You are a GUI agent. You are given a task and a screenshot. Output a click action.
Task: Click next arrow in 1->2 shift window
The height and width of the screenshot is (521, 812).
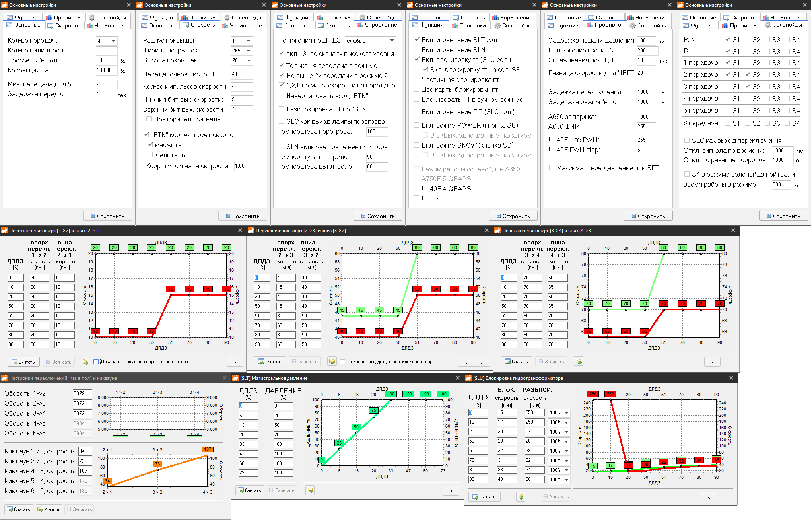pyautogui.click(x=235, y=362)
